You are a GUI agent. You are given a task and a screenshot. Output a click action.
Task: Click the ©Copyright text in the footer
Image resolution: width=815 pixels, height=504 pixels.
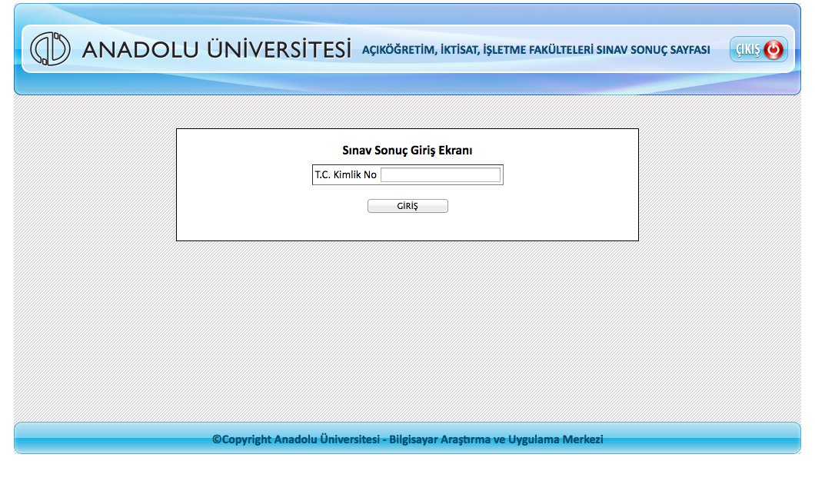241,439
